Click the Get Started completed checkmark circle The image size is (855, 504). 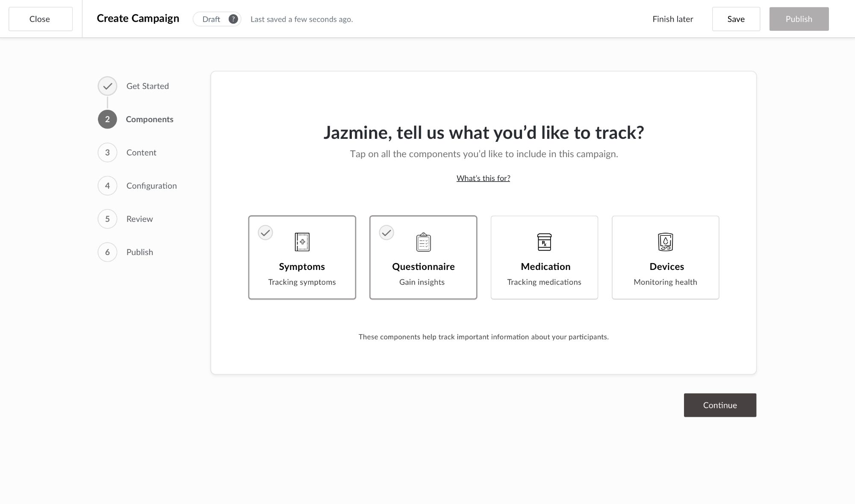[107, 86]
